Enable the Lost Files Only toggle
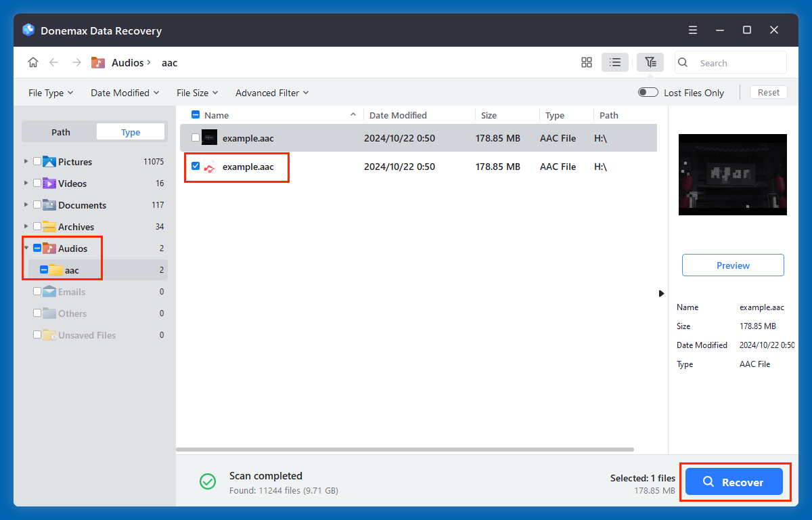Viewport: 812px width, 520px height. point(648,92)
